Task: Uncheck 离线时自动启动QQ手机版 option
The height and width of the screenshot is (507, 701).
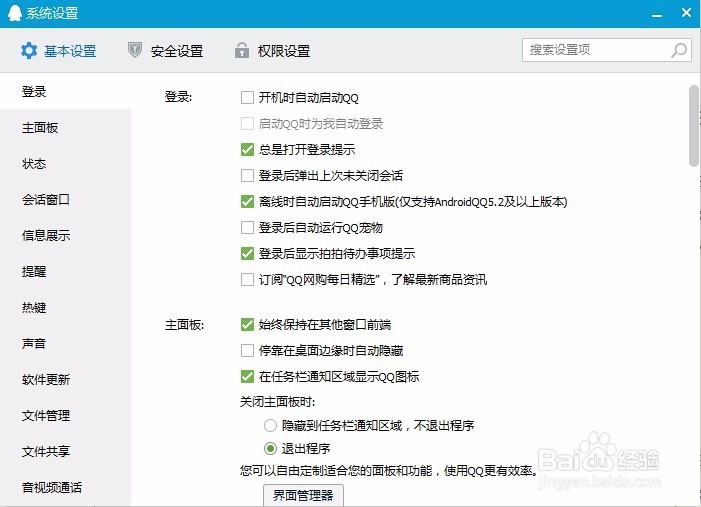Action: pos(247,202)
